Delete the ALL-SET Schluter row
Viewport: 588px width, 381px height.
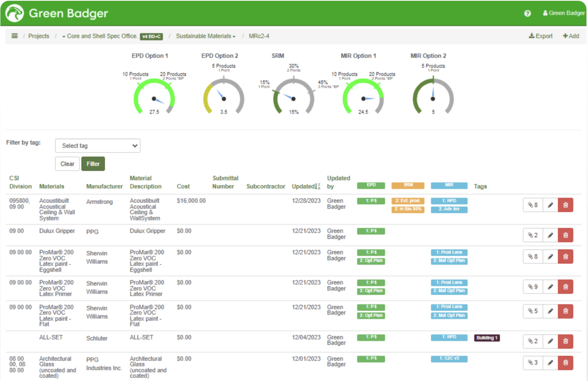coord(565,341)
